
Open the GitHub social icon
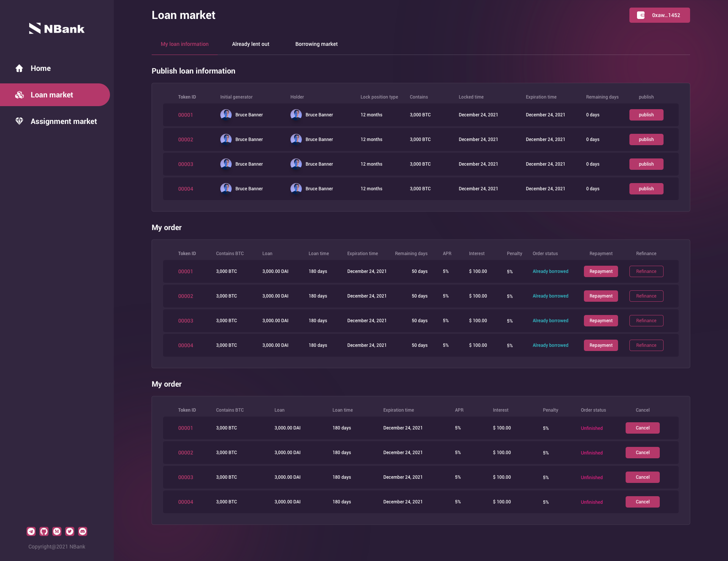tap(44, 531)
